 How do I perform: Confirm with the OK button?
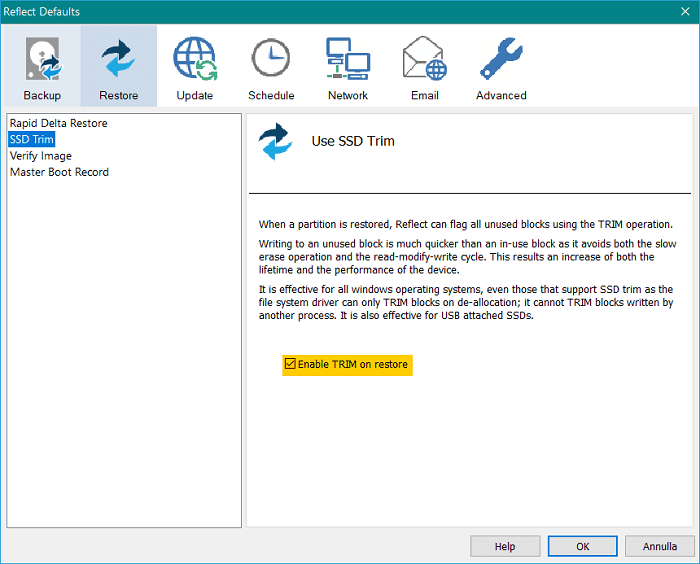pos(583,546)
